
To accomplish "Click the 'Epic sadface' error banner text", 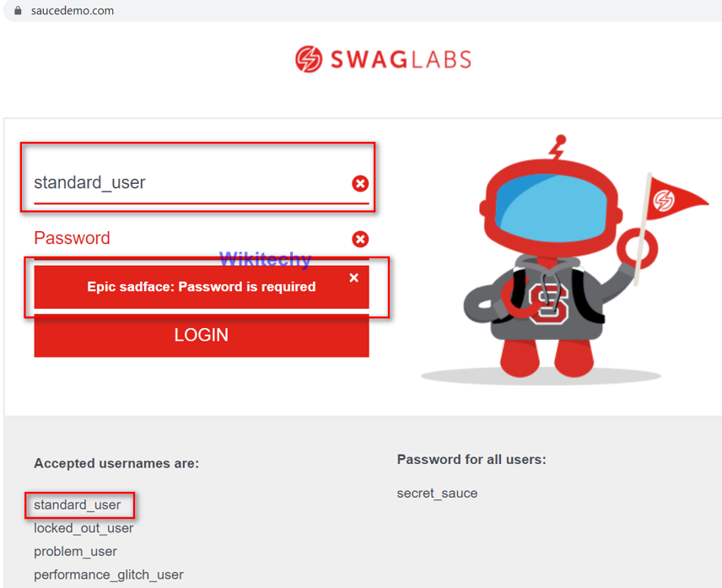I will coord(201,287).
